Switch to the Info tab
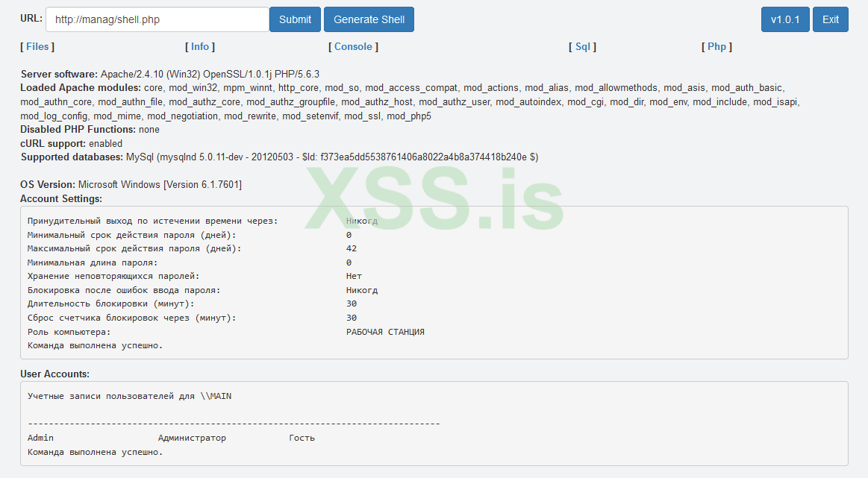Image resolution: width=868 pixels, height=478 pixels. point(200,46)
